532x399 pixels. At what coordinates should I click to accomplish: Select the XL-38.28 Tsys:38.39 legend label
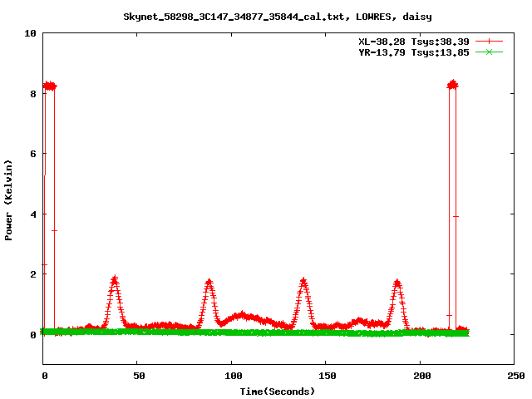414,42
